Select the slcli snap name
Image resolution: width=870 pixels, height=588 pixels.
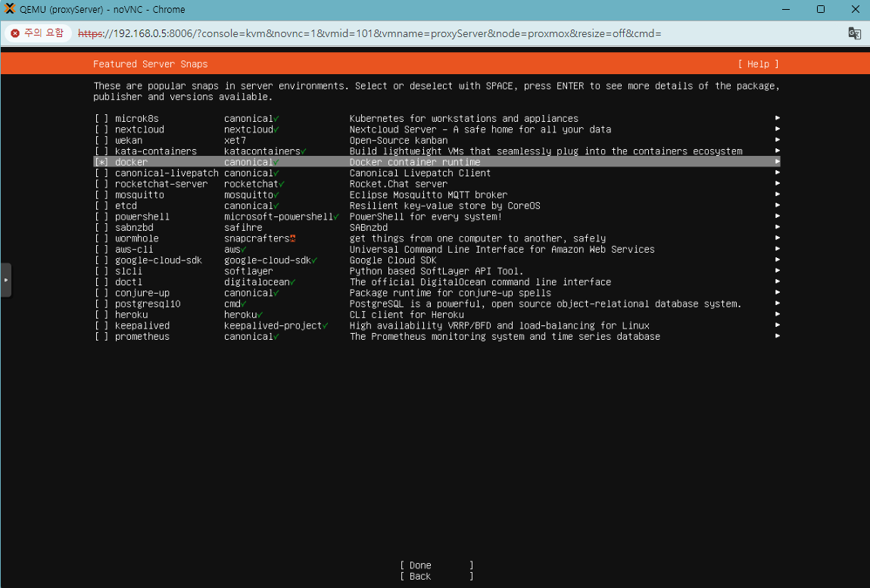tap(129, 271)
